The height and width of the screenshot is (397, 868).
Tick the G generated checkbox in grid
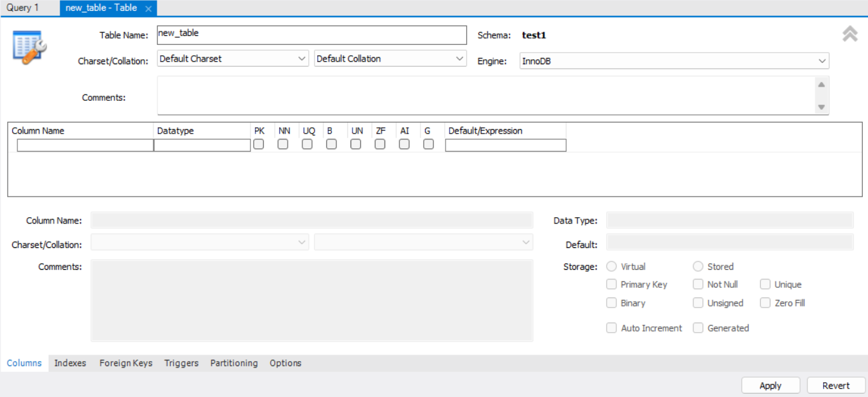429,145
